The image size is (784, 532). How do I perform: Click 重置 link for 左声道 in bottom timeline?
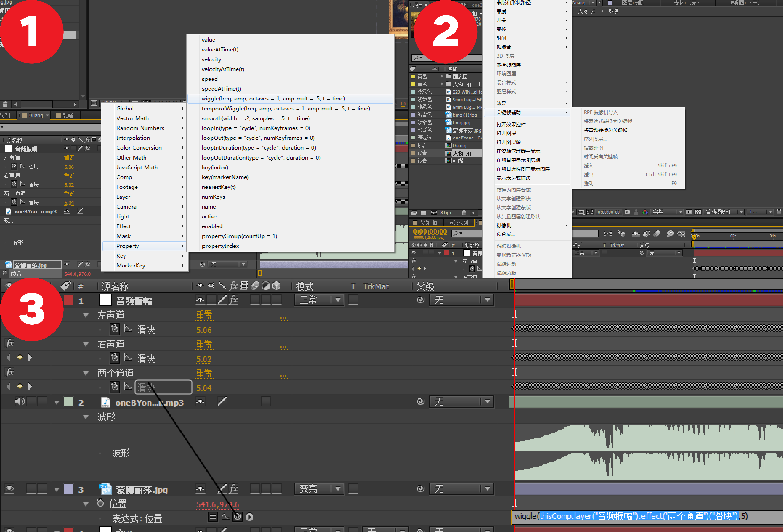[x=204, y=315]
